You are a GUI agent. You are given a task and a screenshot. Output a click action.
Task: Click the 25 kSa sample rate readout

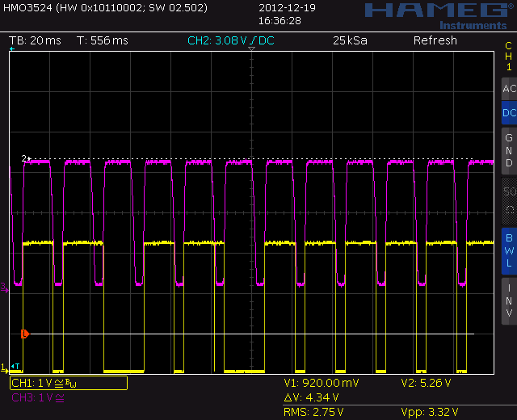pos(350,40)
